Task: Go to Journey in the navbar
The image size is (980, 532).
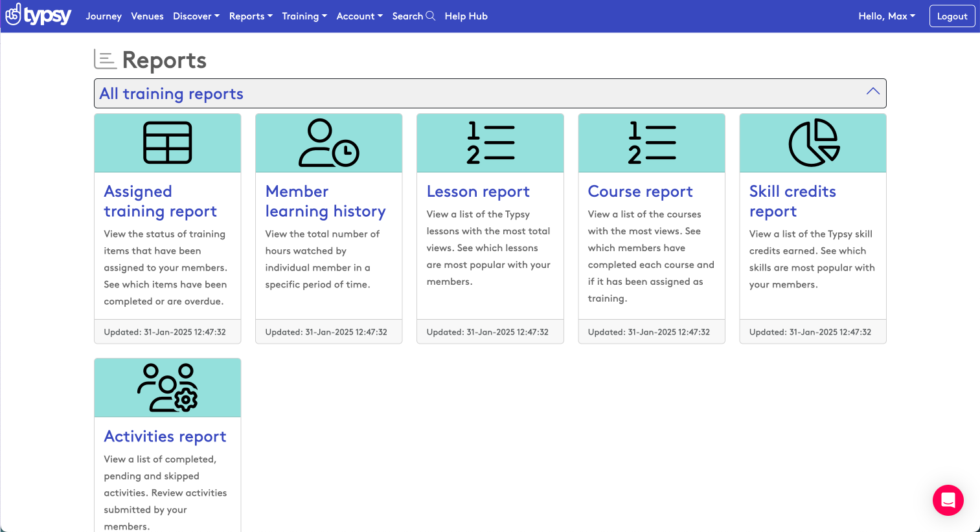Action: [104, 16]
